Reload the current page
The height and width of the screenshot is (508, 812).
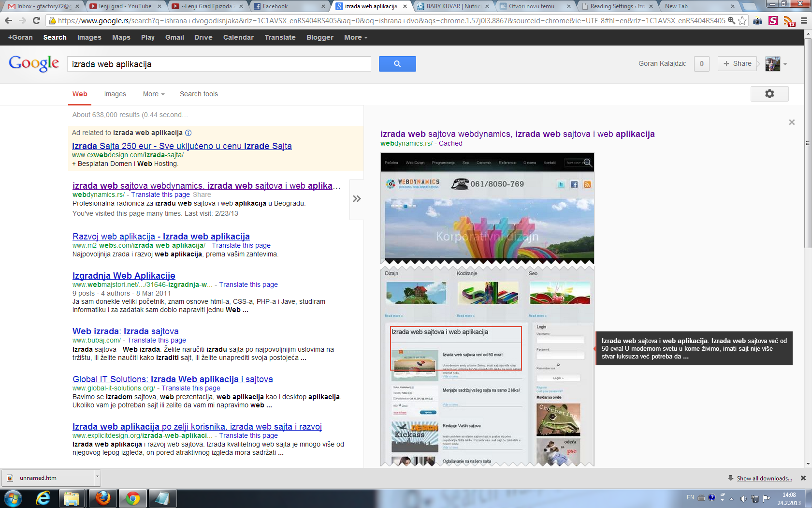tap(36, 21)
